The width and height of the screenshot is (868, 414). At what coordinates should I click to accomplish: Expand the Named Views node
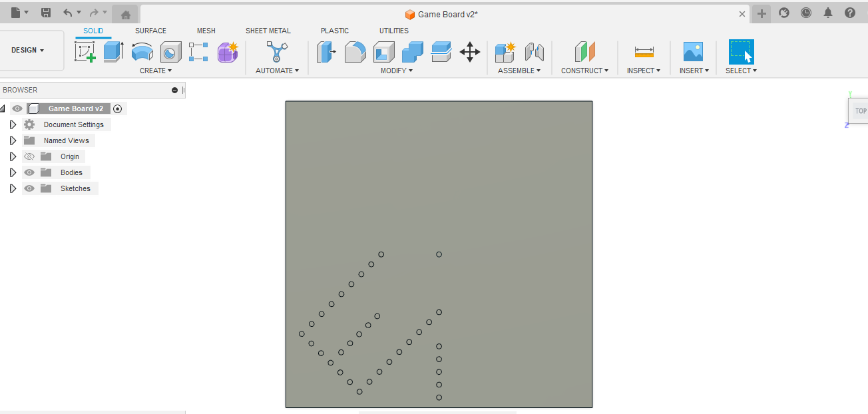[x=13, y=140]
